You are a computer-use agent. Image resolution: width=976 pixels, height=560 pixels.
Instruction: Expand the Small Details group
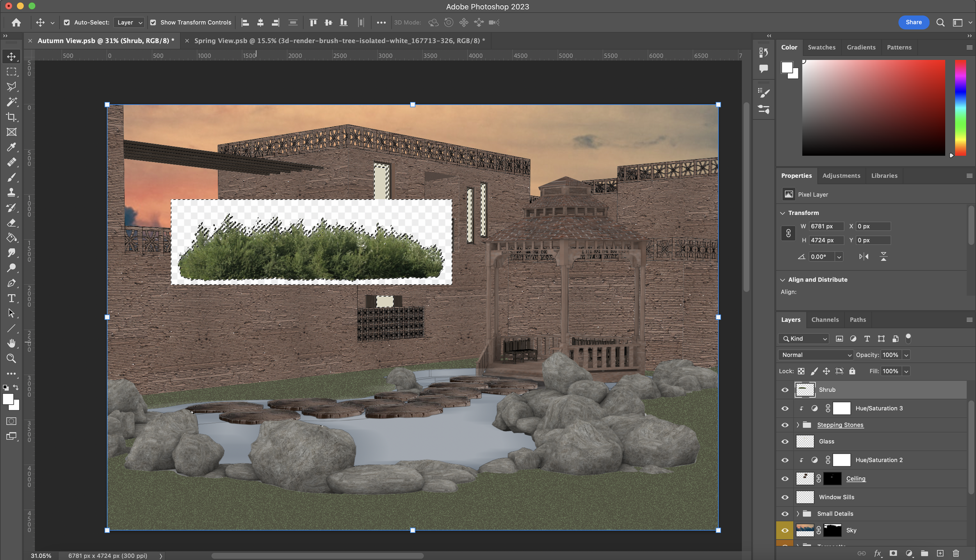point(798,514)
